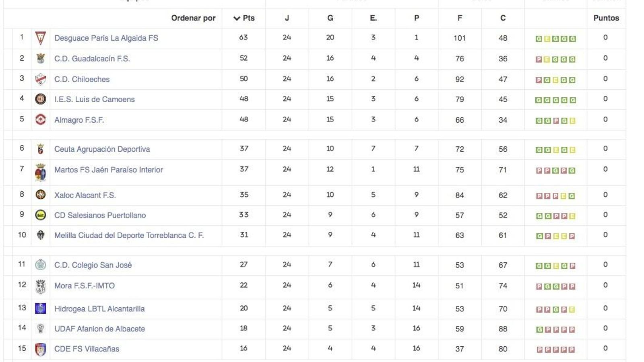Image resolution: width=644 pixels, height=362 pixels.
Task: Click the C.D. Guadalcacín F.S. club badge
Action: click(x=40, y=59)
